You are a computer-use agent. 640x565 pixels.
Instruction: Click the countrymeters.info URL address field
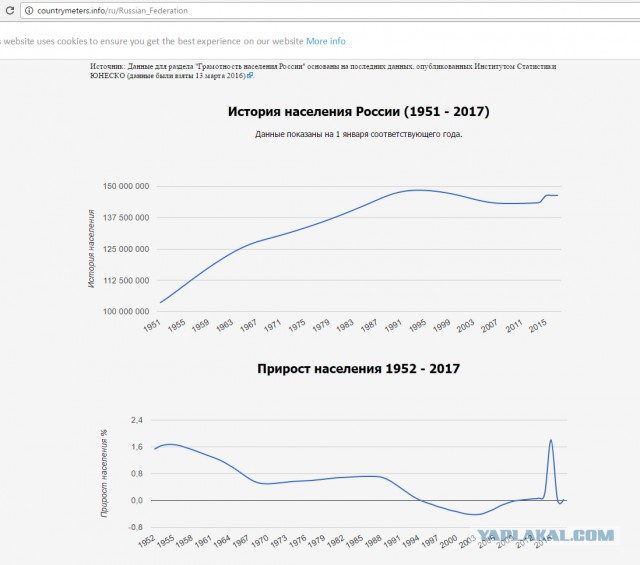point(331,11)
